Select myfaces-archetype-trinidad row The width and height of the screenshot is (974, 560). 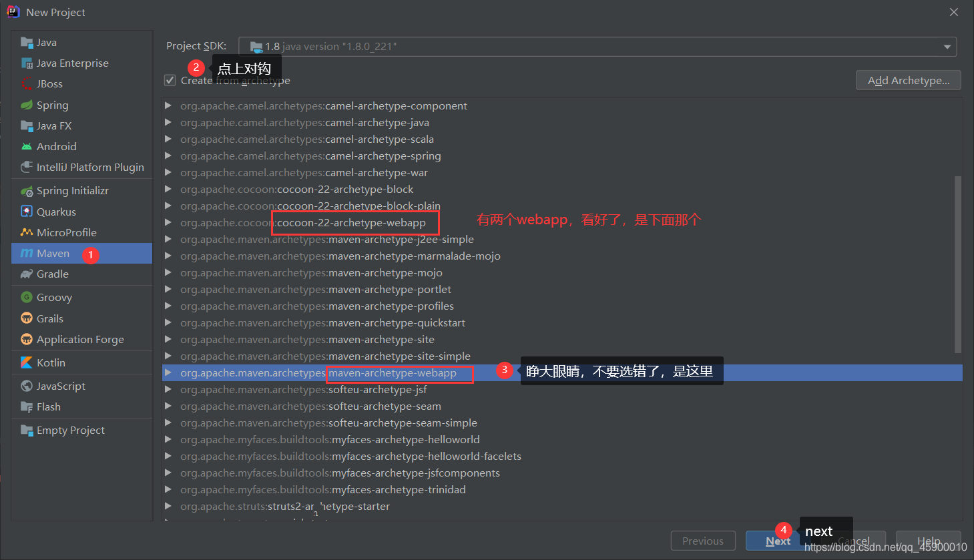[562, 489]
